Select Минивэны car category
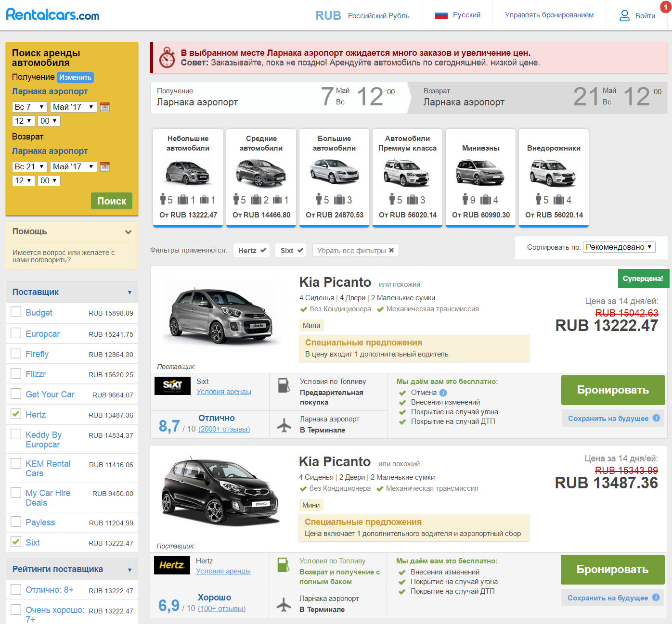 [x=481, y=178]
